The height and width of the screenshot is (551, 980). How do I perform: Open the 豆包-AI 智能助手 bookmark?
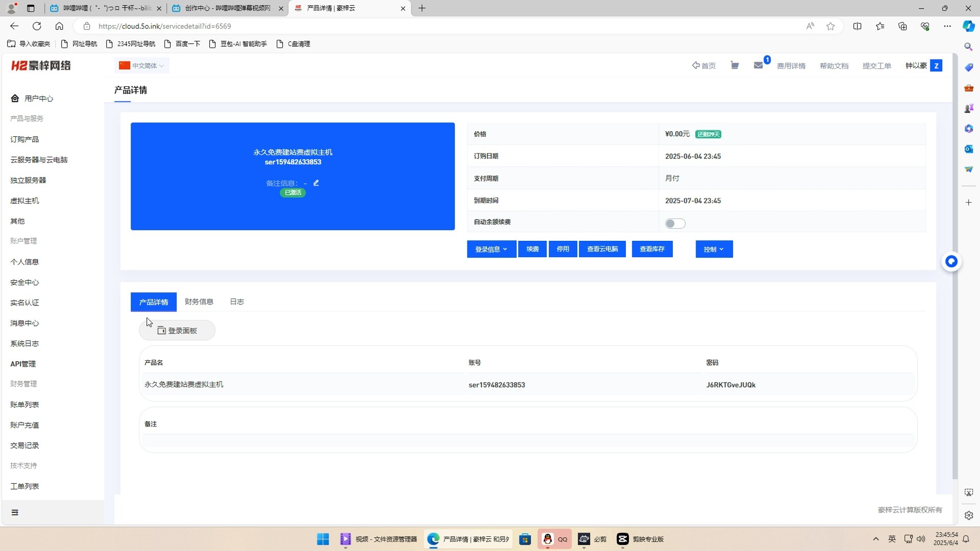238,44
